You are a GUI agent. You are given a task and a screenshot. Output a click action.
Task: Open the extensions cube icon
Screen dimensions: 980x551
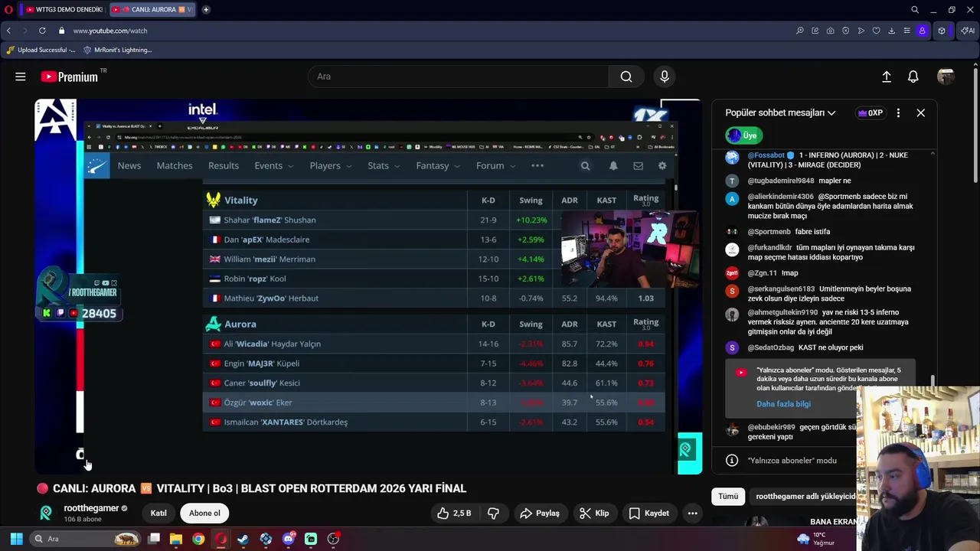pos(942,31)
